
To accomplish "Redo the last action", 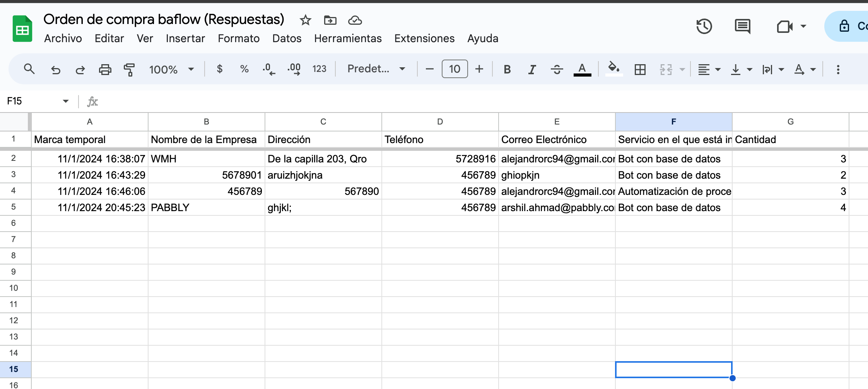I will pos(80,70).
